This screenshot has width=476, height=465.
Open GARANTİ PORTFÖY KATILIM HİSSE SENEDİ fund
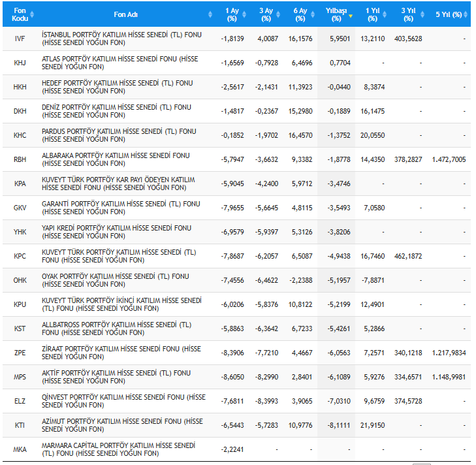pyautogui.click(x=121, y=208)
